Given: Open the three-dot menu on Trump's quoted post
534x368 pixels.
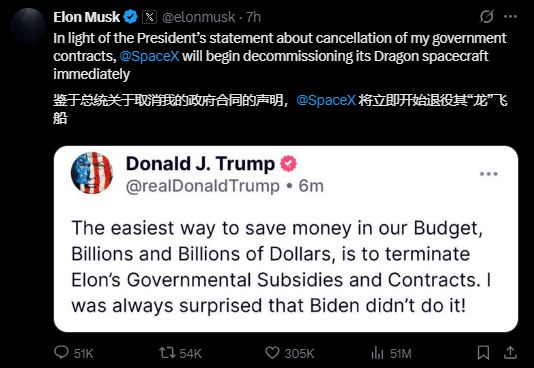Looking at the screenshot, I should tap(489, 174).
